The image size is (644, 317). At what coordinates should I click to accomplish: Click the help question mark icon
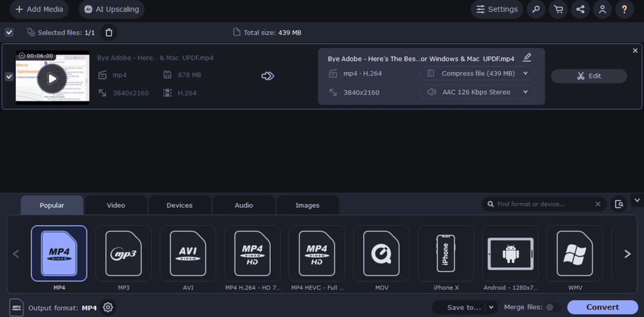(x=624, y=9)
